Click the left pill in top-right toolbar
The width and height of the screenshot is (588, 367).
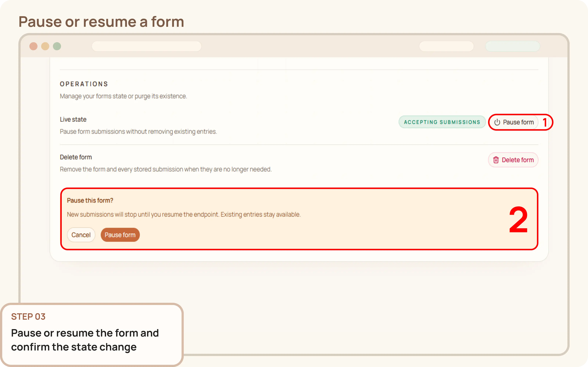446,46
